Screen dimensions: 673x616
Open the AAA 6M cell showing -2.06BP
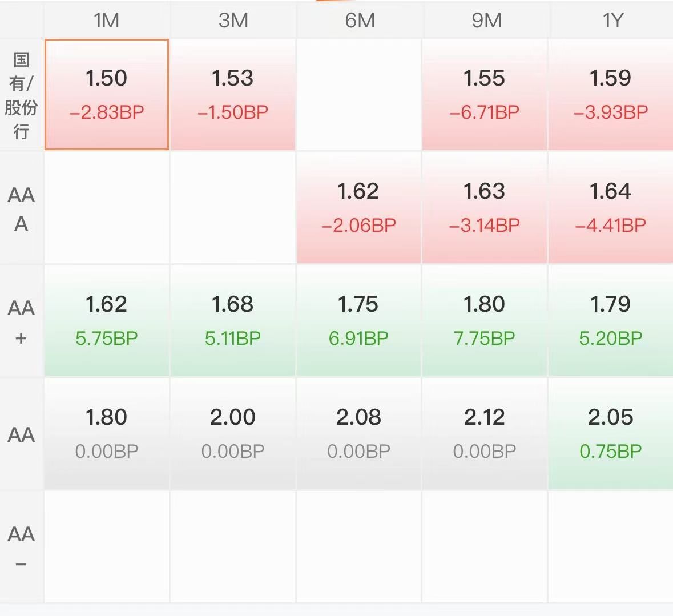coord(359,208)
